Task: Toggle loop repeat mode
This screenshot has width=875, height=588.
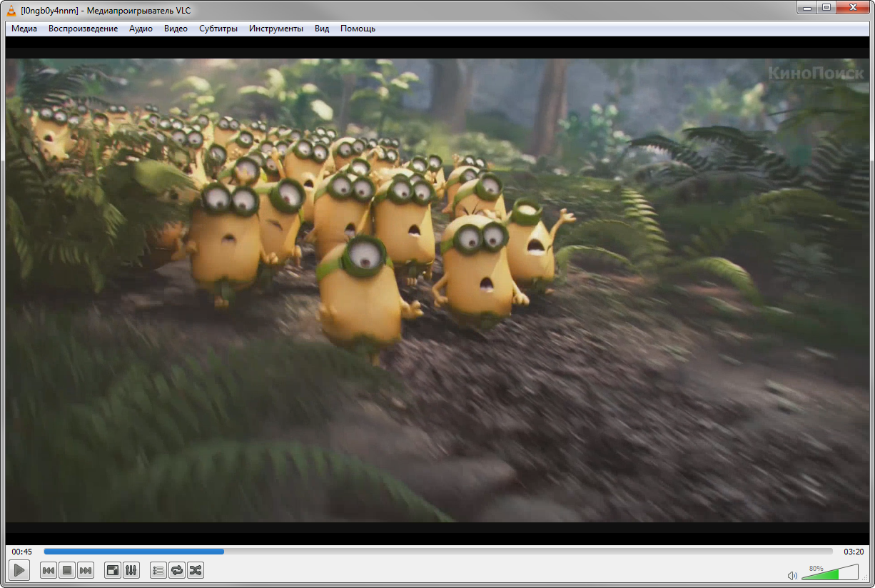Action: [177, 570]
